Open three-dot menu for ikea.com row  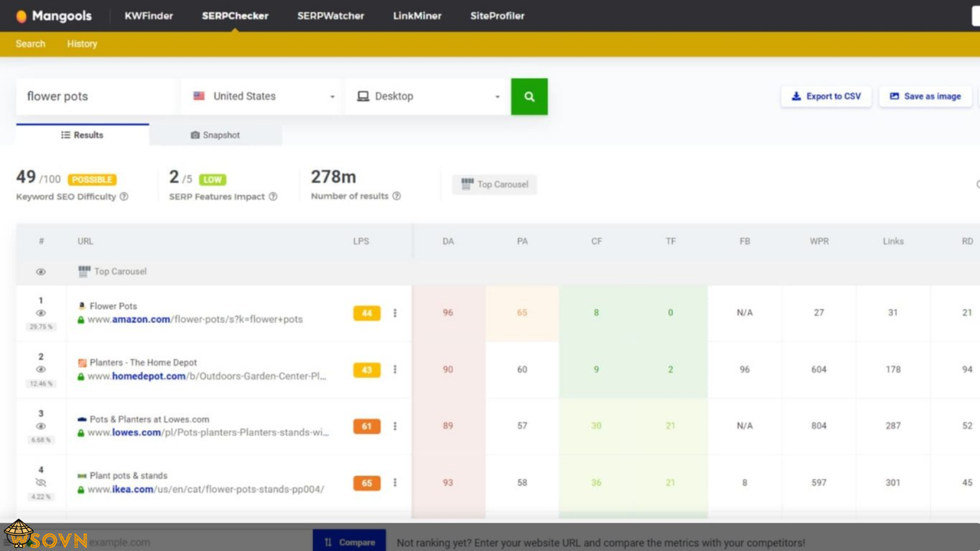click(x=395, y=483)
